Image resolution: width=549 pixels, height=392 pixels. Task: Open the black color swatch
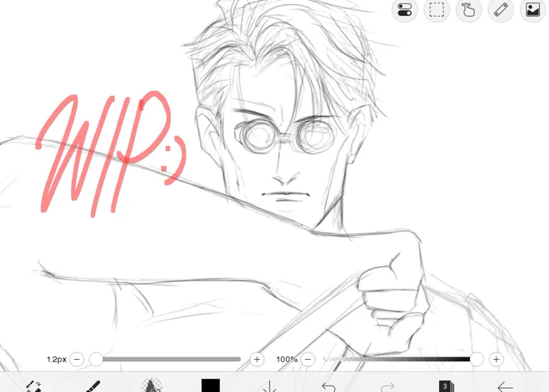211,386
